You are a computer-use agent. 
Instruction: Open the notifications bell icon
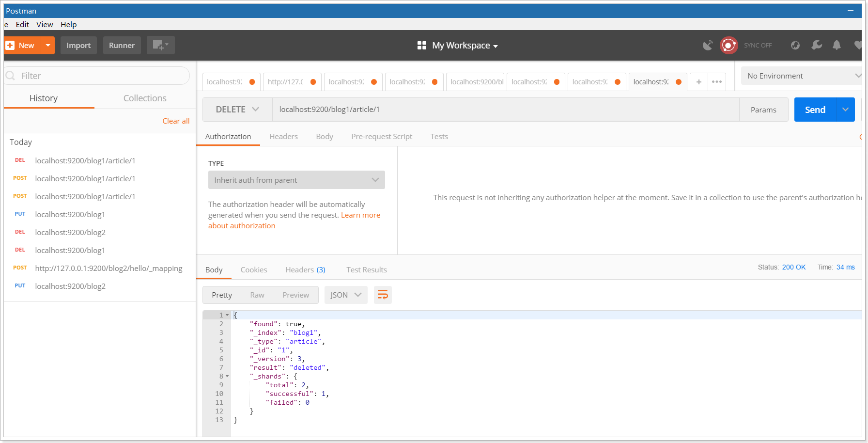(x=837, y=45)
